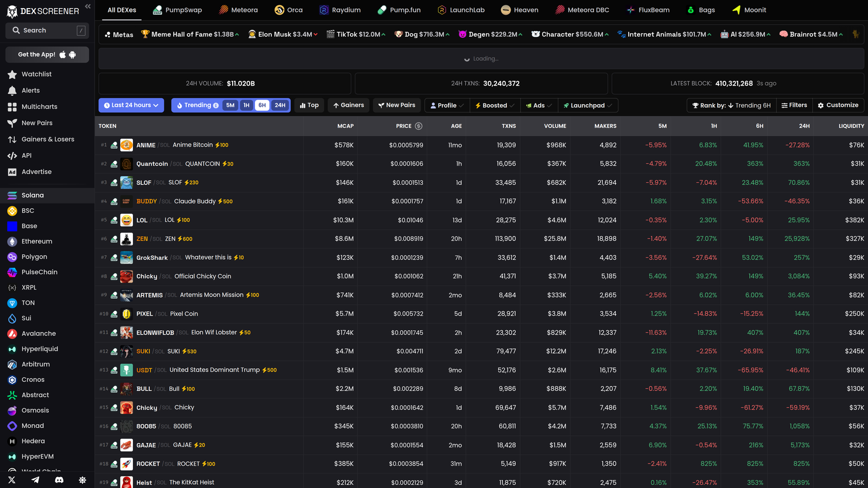Image resolution: width=868 pixels, height=488 pixels.
Task: Open Gainers & Losers arrows icon
Action: point(12,139)
